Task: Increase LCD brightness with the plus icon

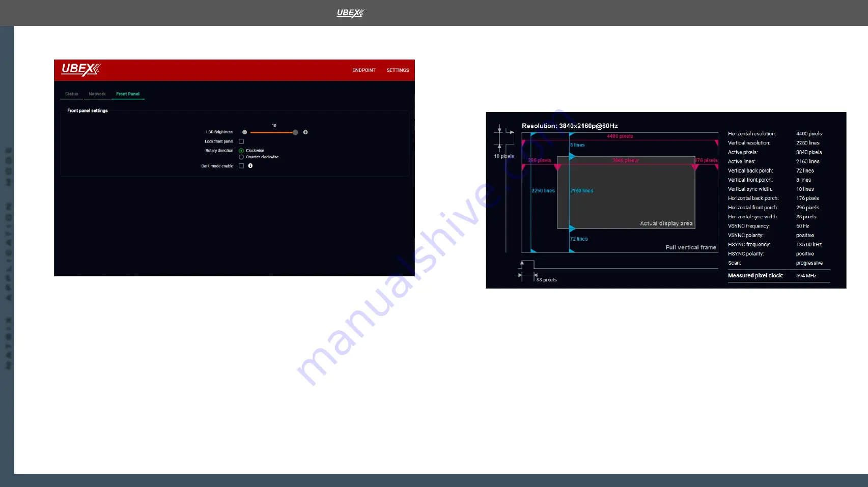Action: [305, 132]
